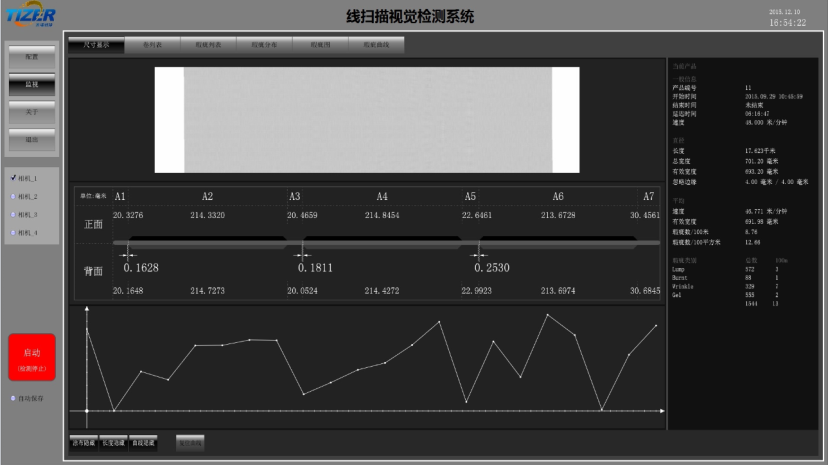Uncheck the 相机_1 camera checkbox
Image resolution: width=828 pixels, height=465 pixels.
tap(13, 178)
